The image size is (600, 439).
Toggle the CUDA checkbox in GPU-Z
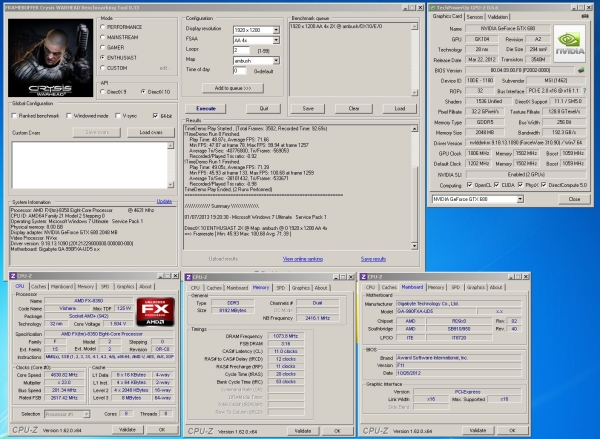(x=496, y=185)
